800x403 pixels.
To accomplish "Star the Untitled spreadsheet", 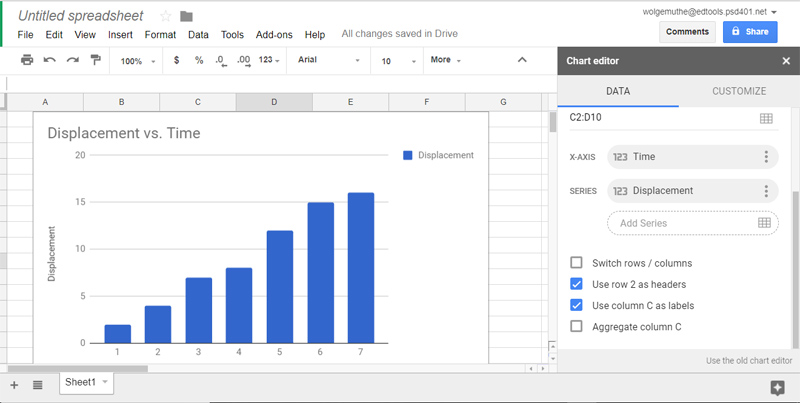I will click(x=166, y=16).
